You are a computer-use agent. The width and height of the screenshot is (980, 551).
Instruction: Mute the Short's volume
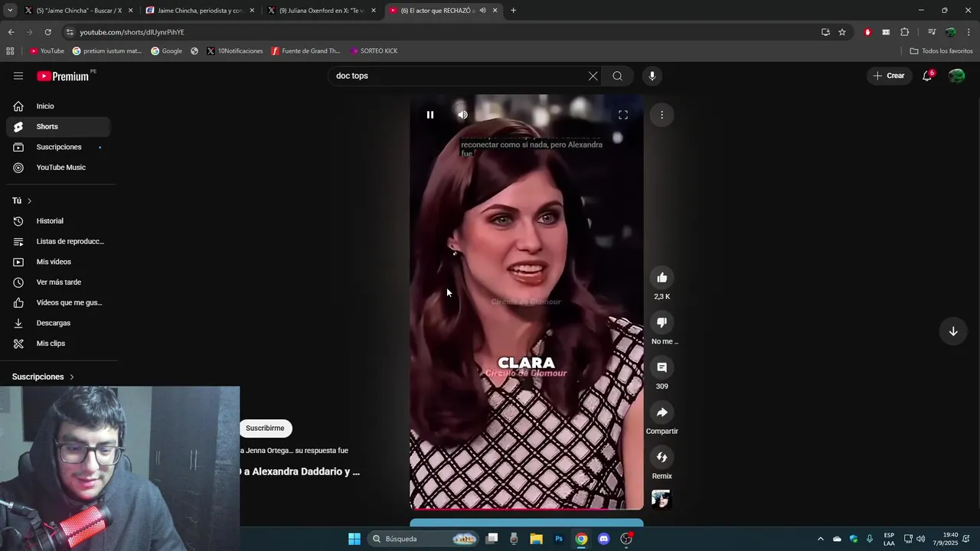point(462,115)
